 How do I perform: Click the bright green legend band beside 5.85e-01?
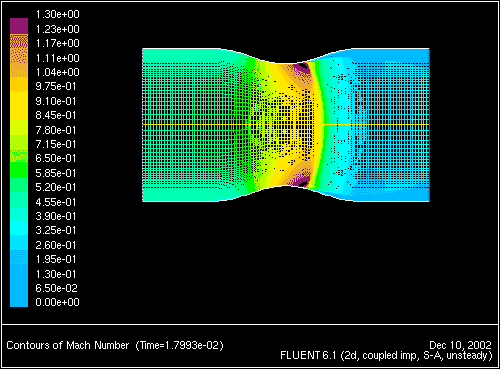[19, 170]
